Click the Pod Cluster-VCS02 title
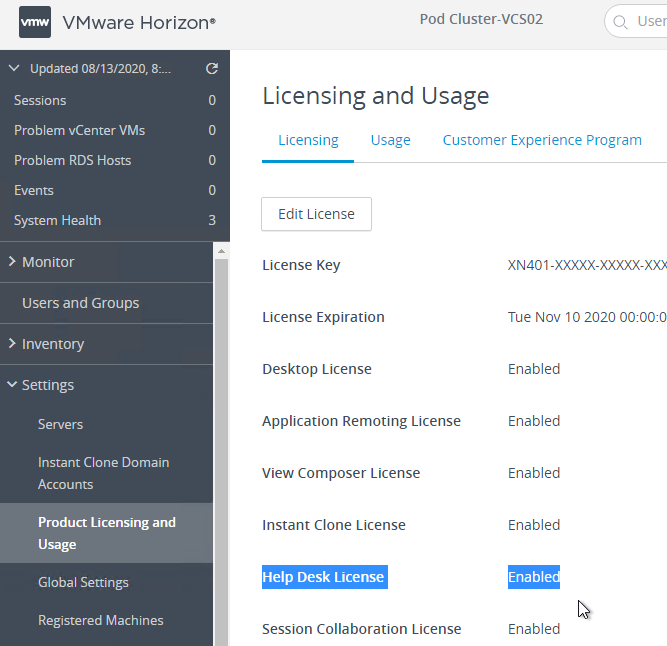 point(481,19)
